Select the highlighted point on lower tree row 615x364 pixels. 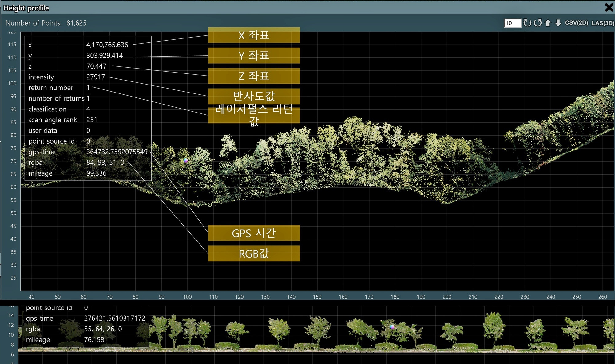tap(392, 327)
